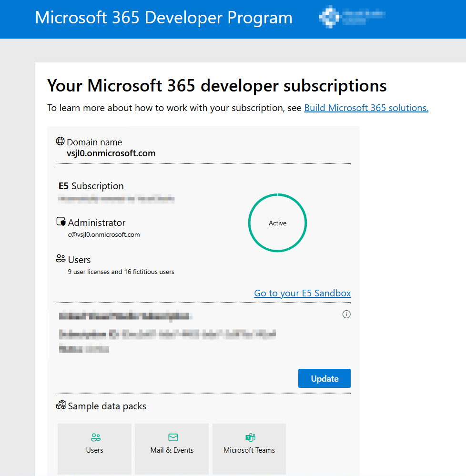Click the Update button
Screen dimensions: 466x476
coord(324,378)
